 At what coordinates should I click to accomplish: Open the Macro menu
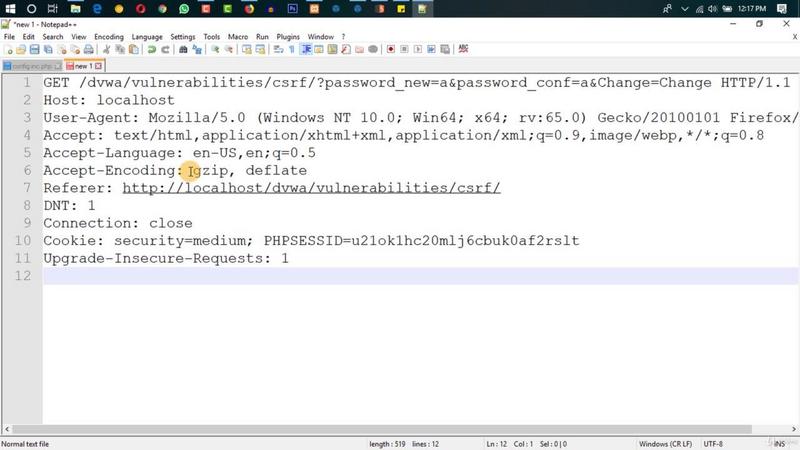238,37
